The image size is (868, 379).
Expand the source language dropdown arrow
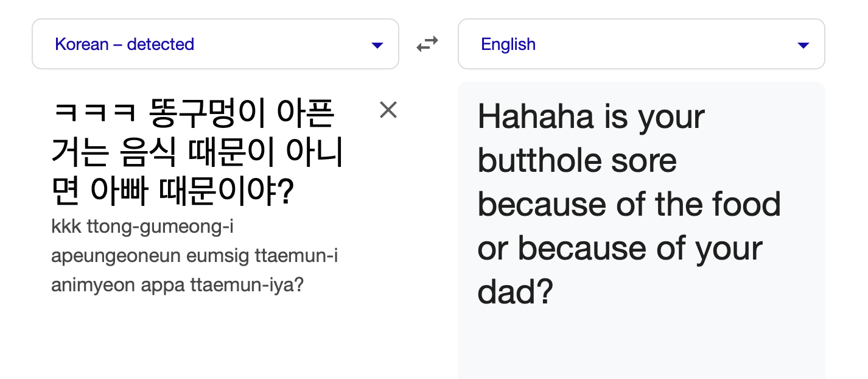[377, 45]
